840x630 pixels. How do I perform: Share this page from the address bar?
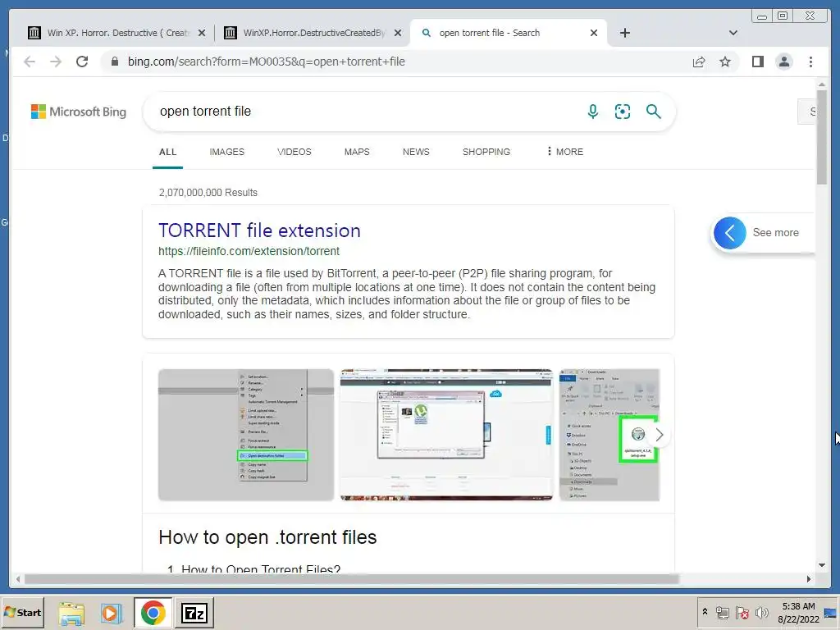699,62
